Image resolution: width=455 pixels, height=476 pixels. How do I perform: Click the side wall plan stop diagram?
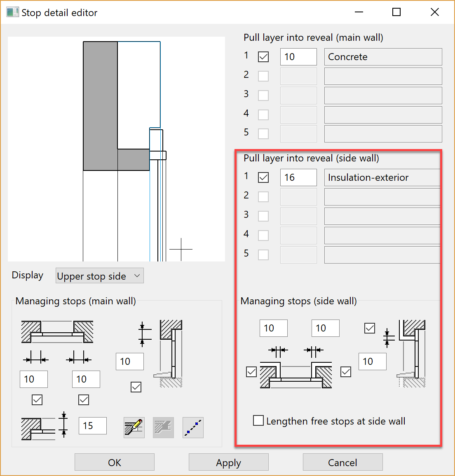tap(296, 375)
